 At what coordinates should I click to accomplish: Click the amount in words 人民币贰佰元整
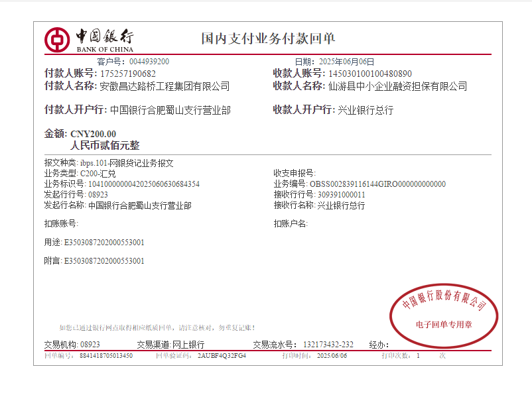pyautogui.click(x=105, y=146)
